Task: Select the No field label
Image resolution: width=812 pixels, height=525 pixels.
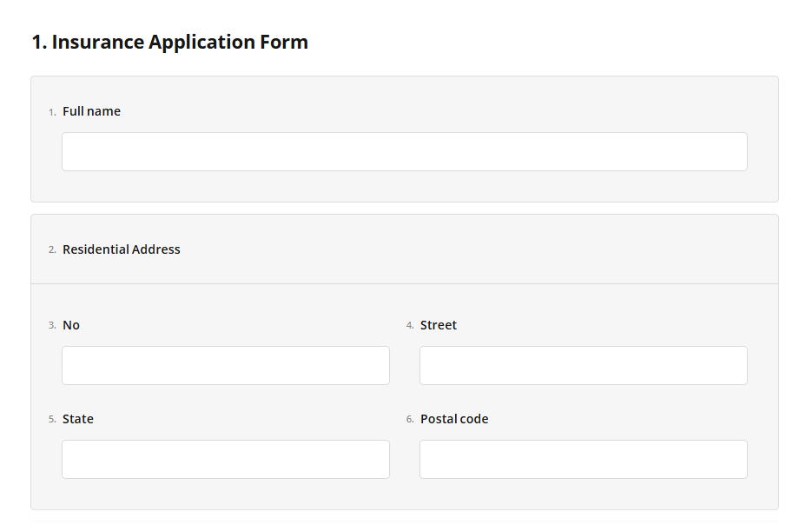Action: tap(70, 325)
